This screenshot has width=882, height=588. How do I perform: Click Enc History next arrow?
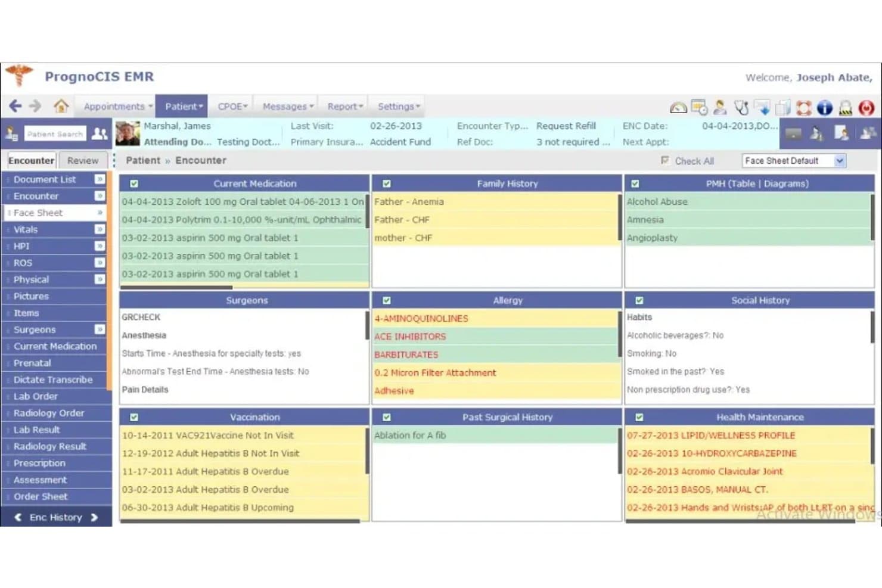(94, 517)
